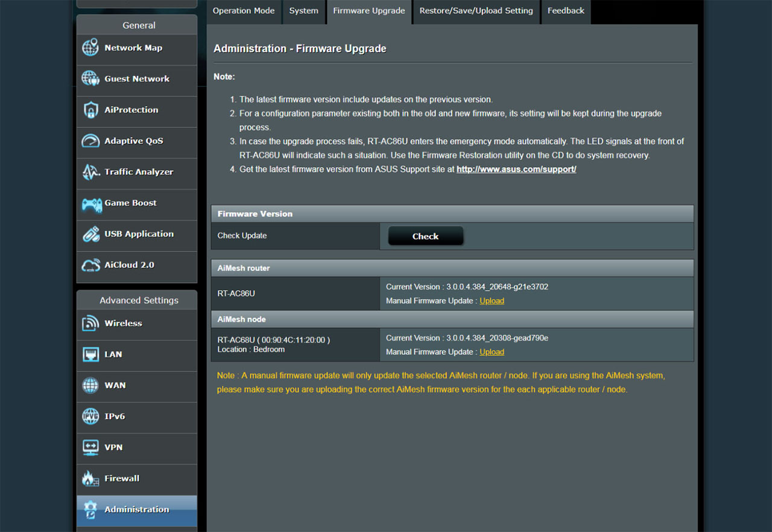The width and height of the screenshot is (772, 532).
Task: Click the Network Map menu label
Action: click(x=133, y=48)
